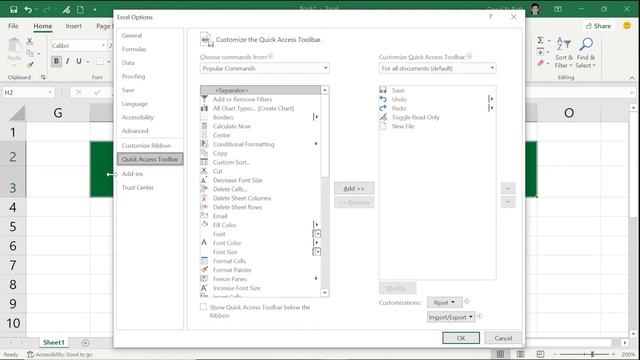This screenshot has width=640, height=360.
Task: Select Delete Sheet Rows in commands list
Action: (260, 207)
